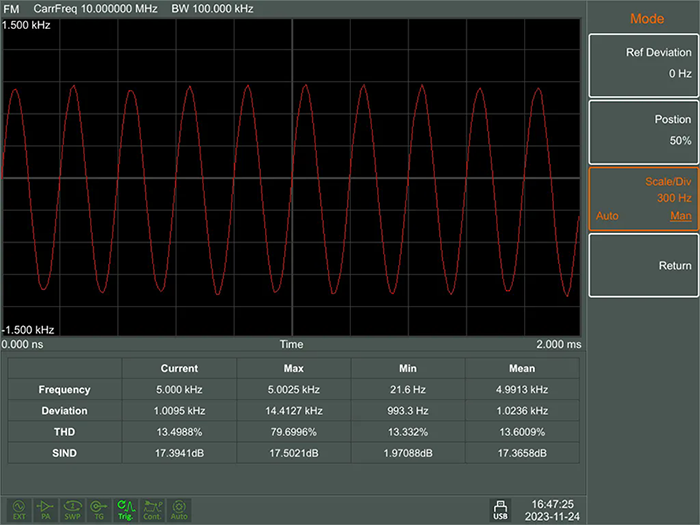Select Man under Scale/Div
The height and width of the screenshot is (525, 700).
coord(680,216)
